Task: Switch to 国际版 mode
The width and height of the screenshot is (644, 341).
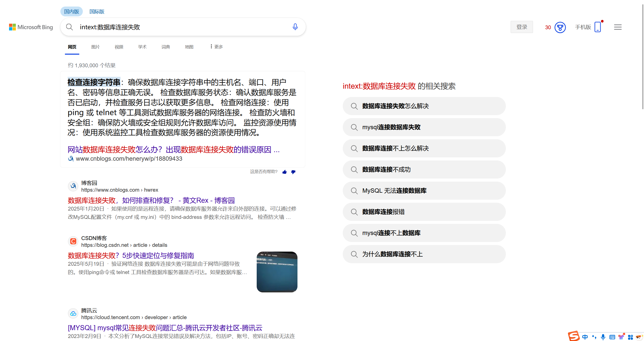Action: pos(96,11)
